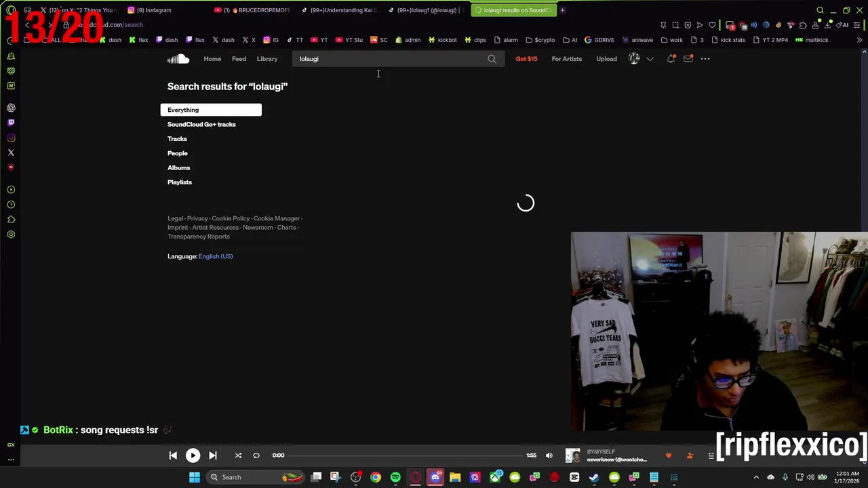Open the clips bookmarks folder
Image resolution: width=868 pixels, height=488 pixels.
pyautogui.click(x=475, y=40)
